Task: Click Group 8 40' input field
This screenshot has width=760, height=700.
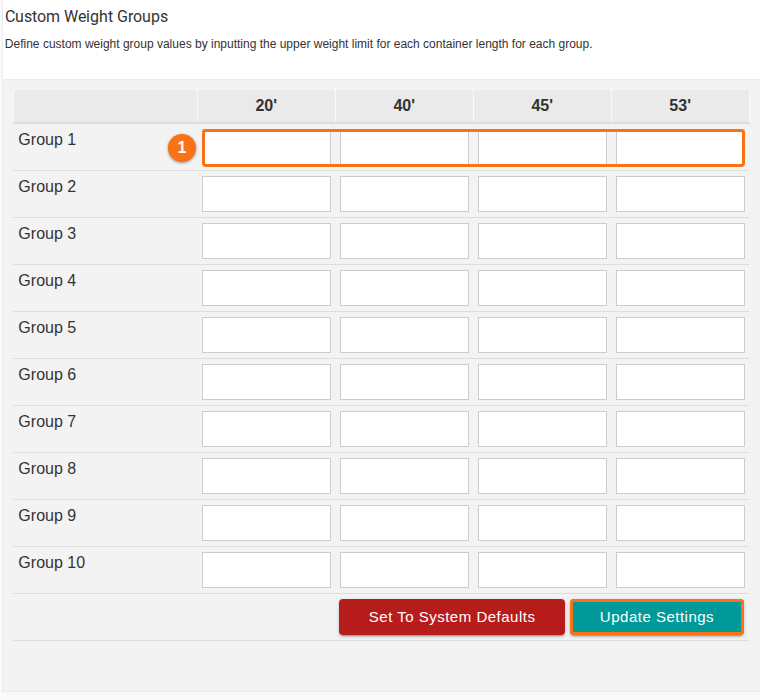Action: coord(404,476)
